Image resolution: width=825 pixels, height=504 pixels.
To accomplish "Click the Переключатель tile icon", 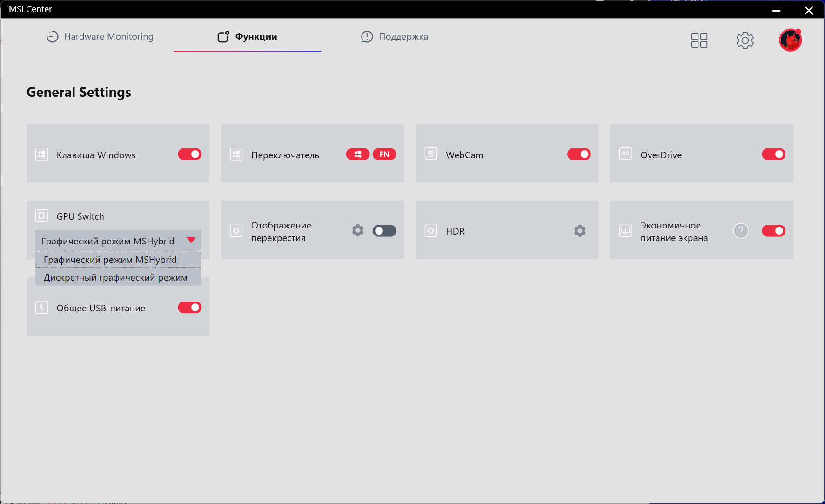I will pyautogui.click(x=236, y=155).
